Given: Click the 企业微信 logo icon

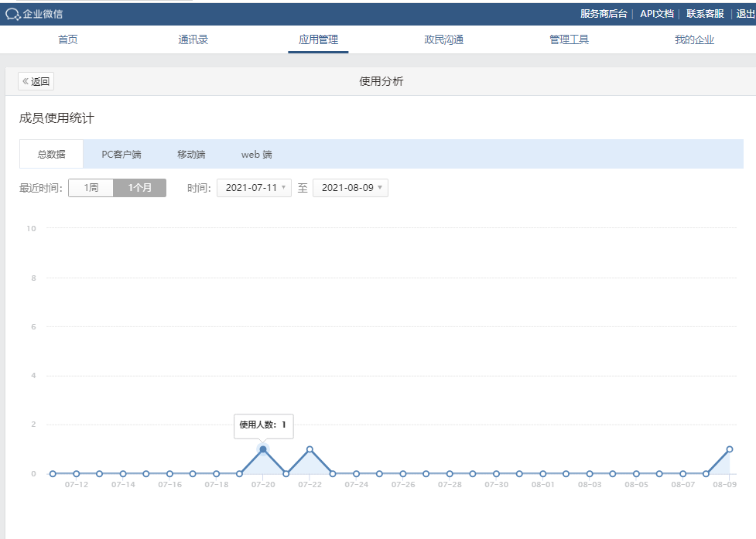Looking at the screenshot, I should 13,14.
